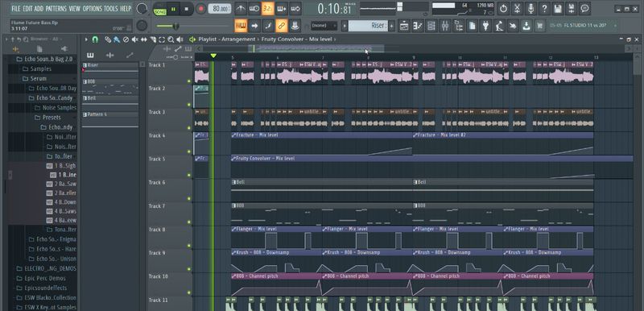Click the metronome button
The width and height of the screenshot is (644, 311).
click(x=241, y=8)
